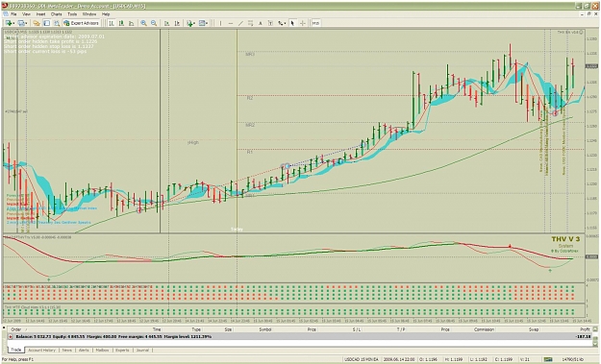Open the Help menu
This screenshot has height=364, width=601.
coord(106,14)
